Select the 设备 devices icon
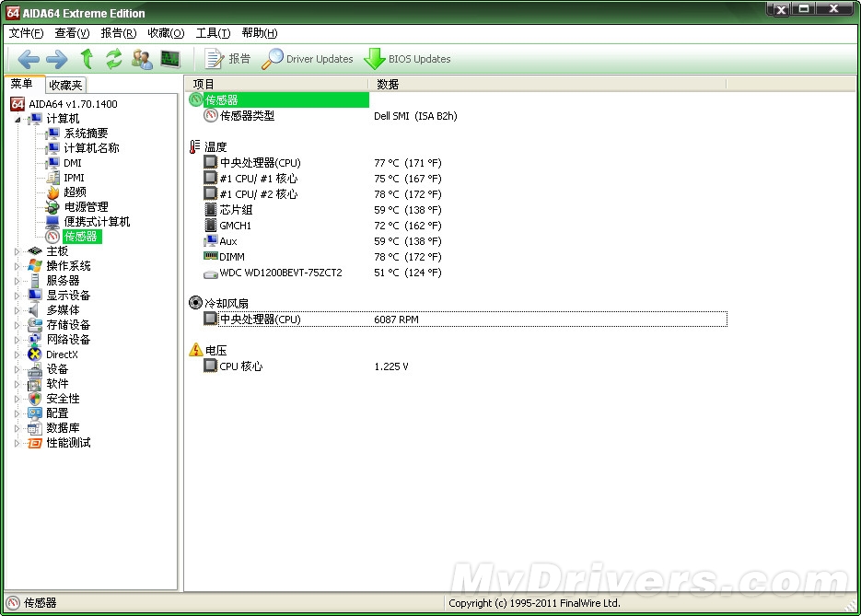Screen dimensions: 861x616 click(35, 369)
